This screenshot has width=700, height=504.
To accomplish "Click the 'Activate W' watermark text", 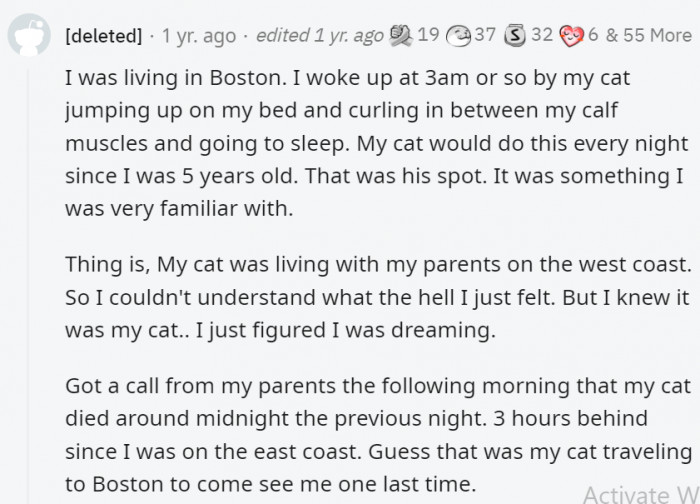I will [x=641, y=494].
